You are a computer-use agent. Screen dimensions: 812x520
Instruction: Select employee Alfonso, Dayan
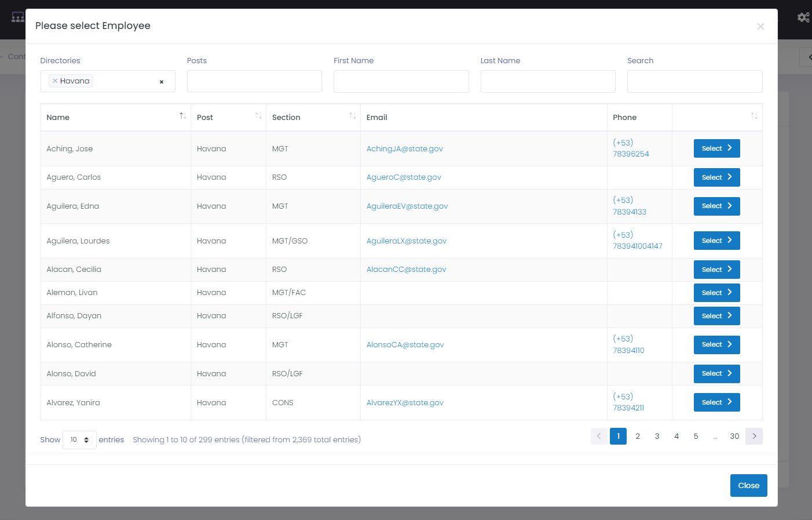click(x=717, y=316)
